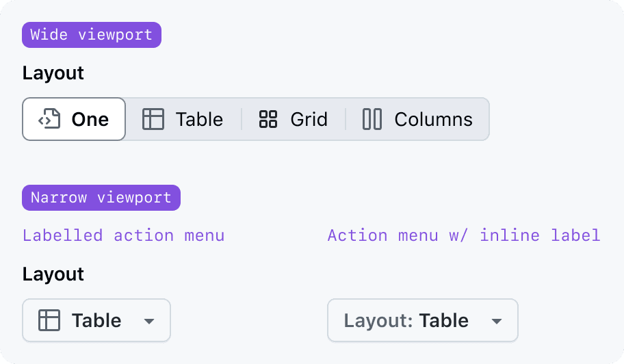The height and width of the screenshot is (364, 624).
Task: Click the table icon in the segmented control
Action: [x=153, y=119]
